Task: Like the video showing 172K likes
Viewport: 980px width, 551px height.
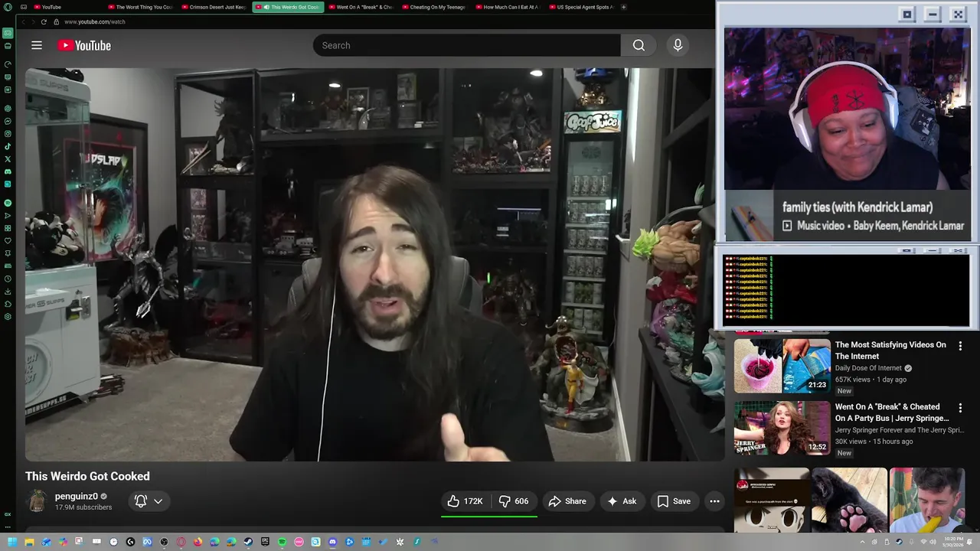Action: [465, 501]
